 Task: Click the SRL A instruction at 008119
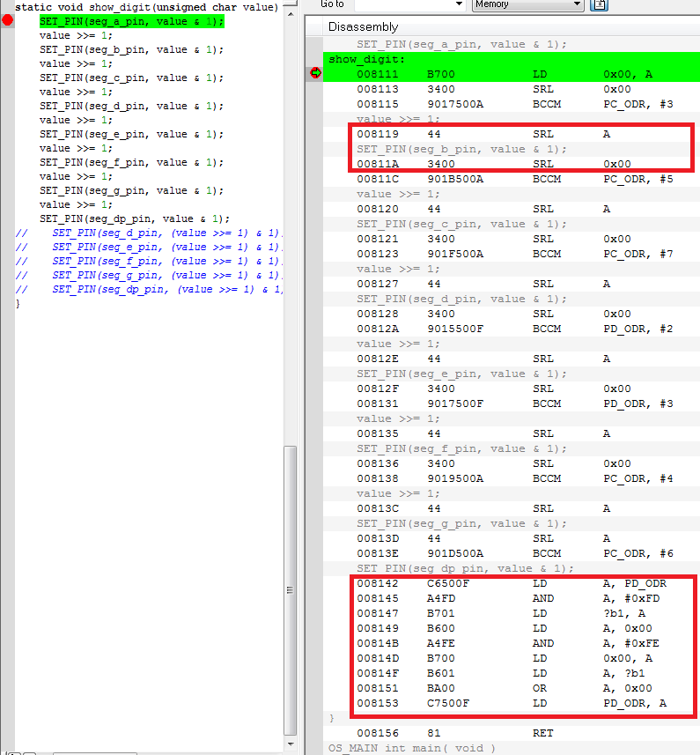511,134
